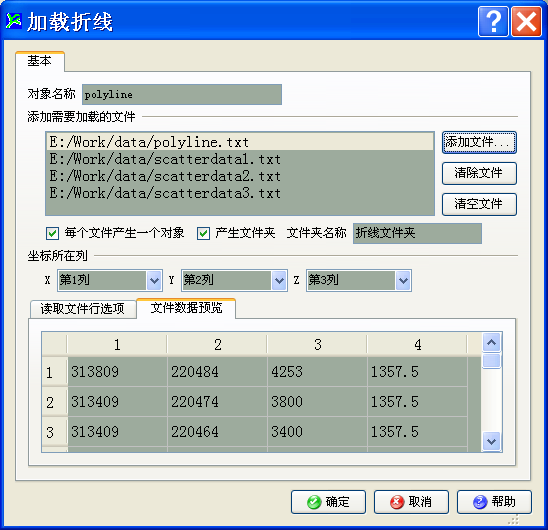Confirm with the green check 确定 button
This screenshot has height=530, width=548.
[328, 502]
